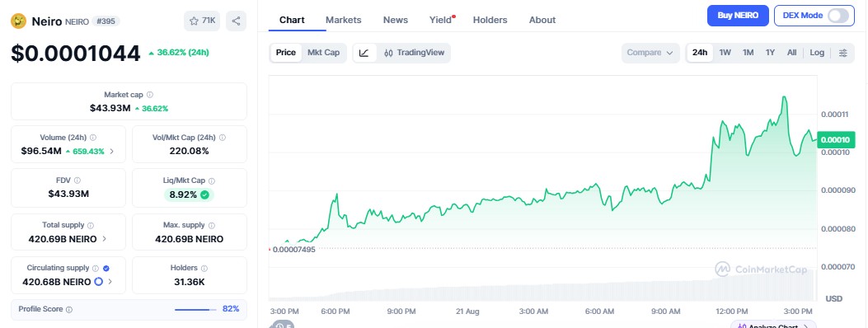Click opening price label 0.00007495

pos(293,250)
